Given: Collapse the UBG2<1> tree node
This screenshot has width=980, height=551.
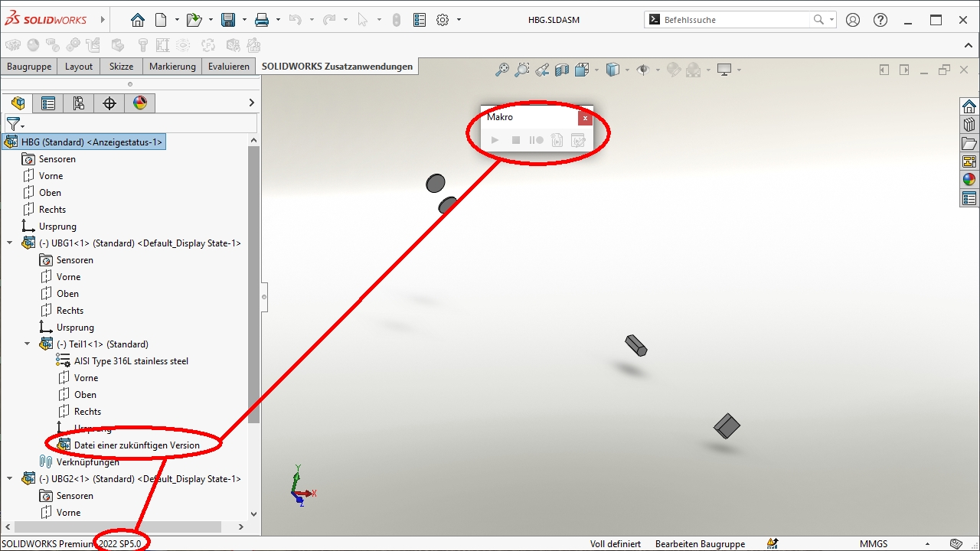Looking at the screenshot, I should pyautogui.click(x=10, y=478).
